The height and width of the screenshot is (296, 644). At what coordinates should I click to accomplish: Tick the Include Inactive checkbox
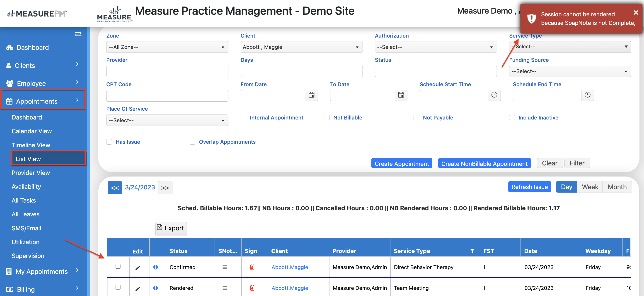point(512,117)
